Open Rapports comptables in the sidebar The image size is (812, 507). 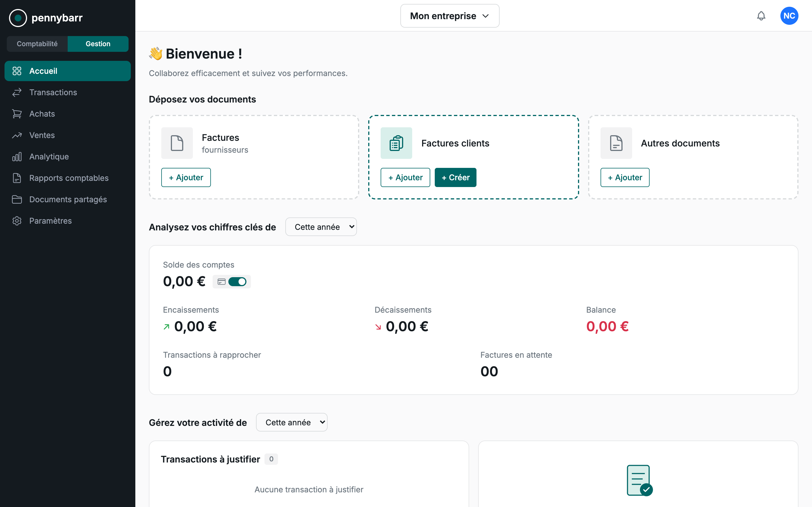click(69, 178)
